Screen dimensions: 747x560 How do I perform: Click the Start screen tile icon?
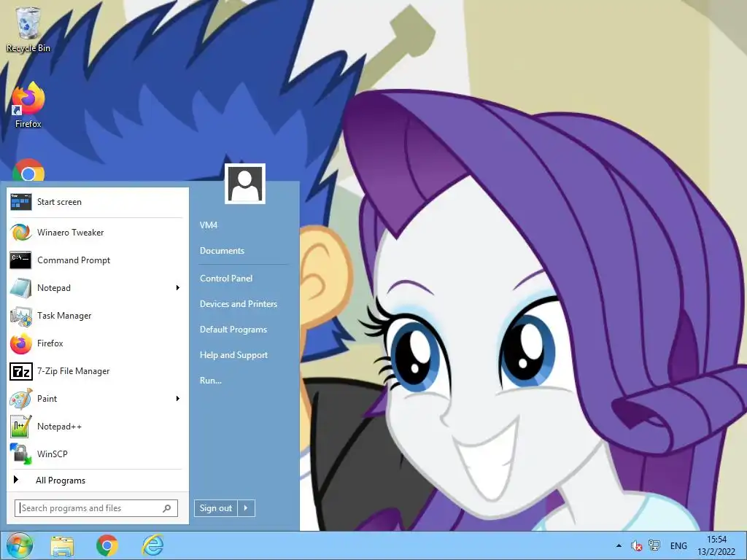(21, 202)
